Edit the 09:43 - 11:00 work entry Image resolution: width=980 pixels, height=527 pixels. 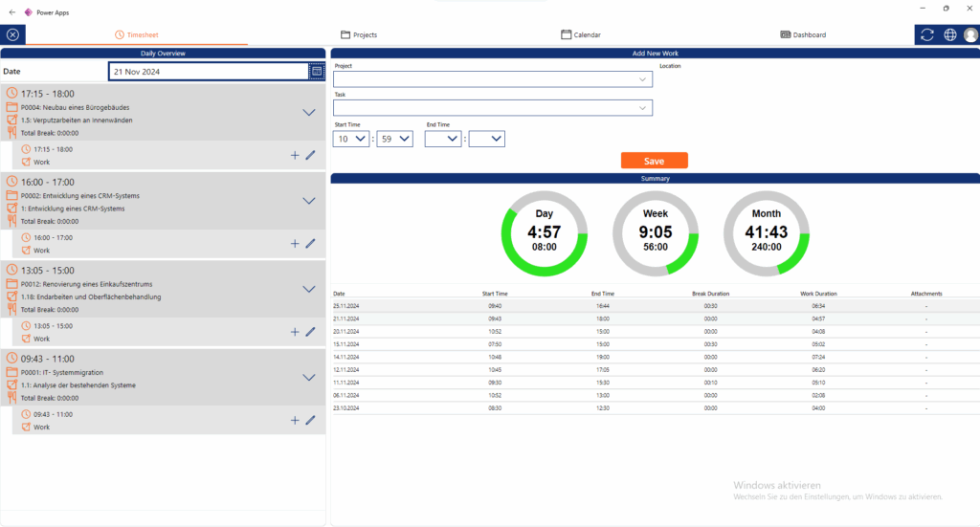click(310, 420)
